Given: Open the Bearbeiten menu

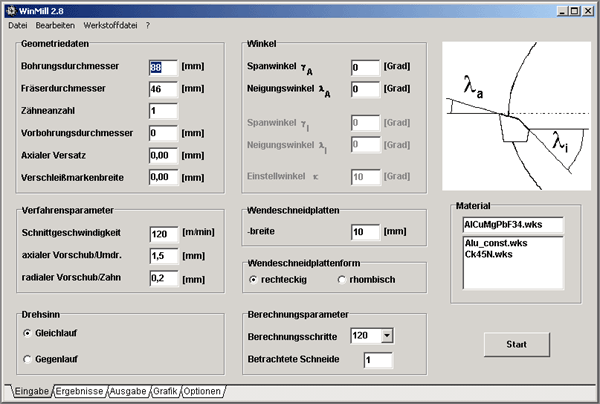Looking at the screenshot, I should point(55,25).
